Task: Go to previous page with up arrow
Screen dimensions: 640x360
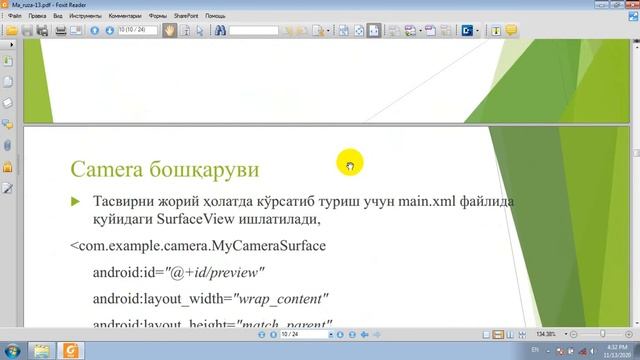Action: tap(95, 31)
